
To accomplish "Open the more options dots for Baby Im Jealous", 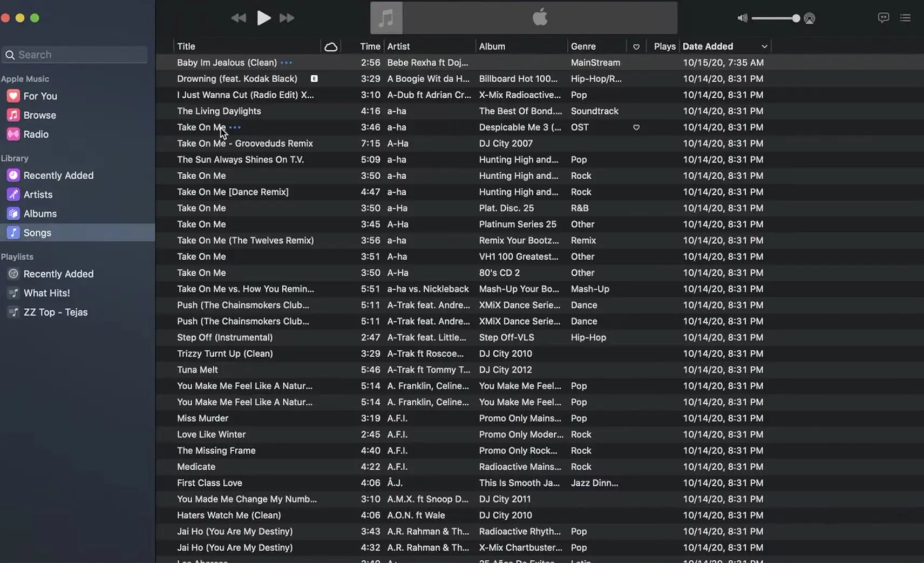I will tap(287, 63).
